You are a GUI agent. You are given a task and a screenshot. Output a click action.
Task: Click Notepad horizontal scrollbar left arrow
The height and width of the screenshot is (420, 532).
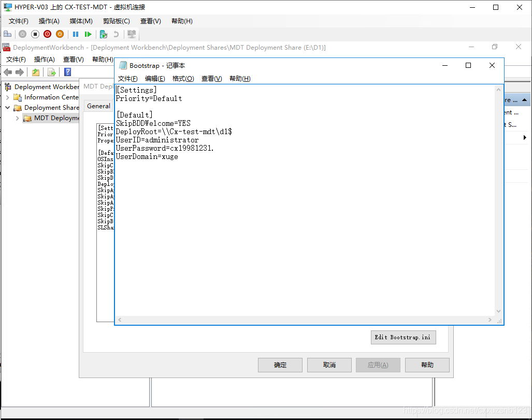(x=120, y=320)
